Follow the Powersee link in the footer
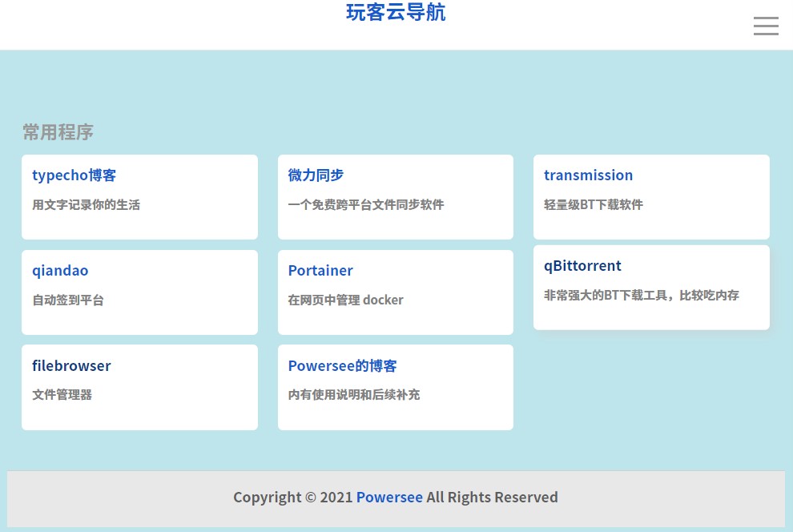The height and width of the screenshot is (532, 793). pos(389,497)
